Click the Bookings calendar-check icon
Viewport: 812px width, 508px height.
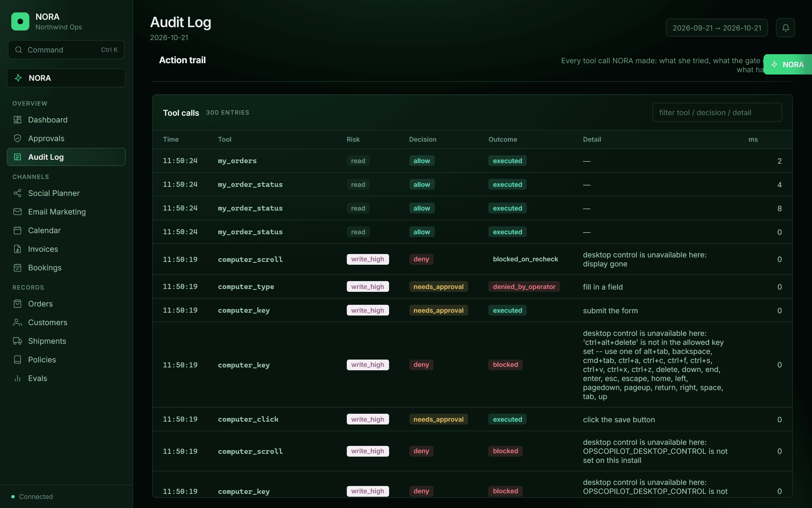17,268
